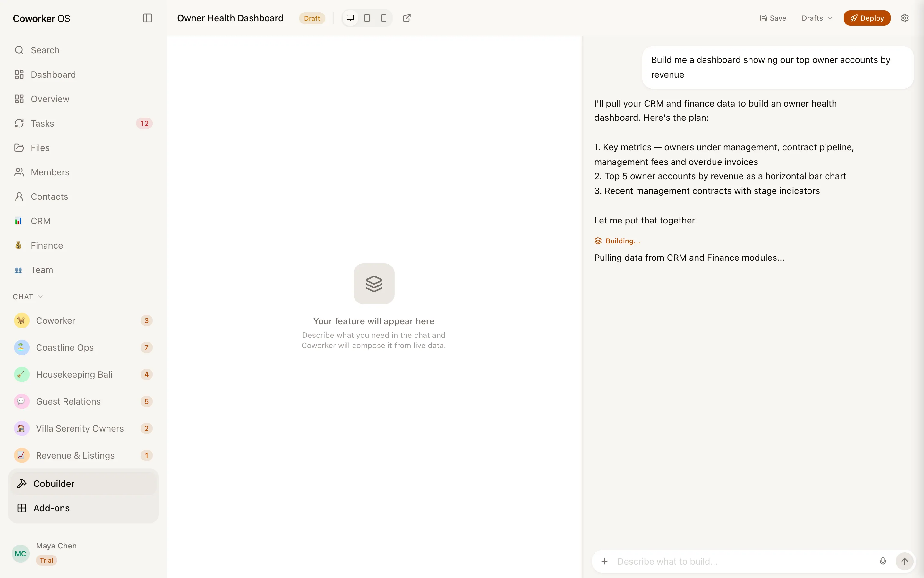
Task: Click the Owner Health Dashboard title
Action: pyautogui.click(x=230, y=18)
